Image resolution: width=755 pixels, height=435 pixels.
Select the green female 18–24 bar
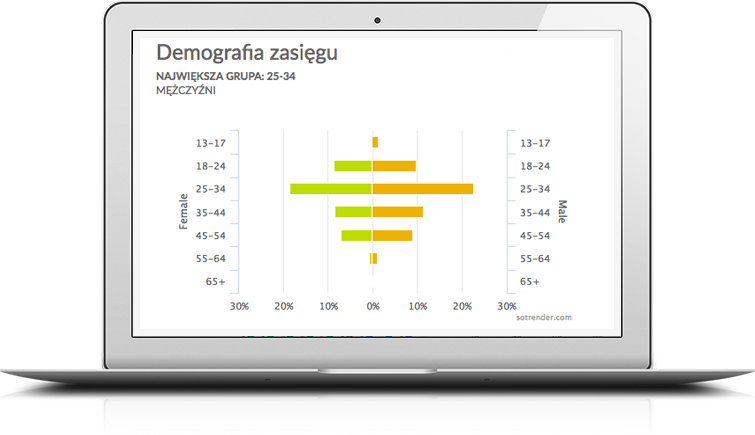tap(353, 166)
